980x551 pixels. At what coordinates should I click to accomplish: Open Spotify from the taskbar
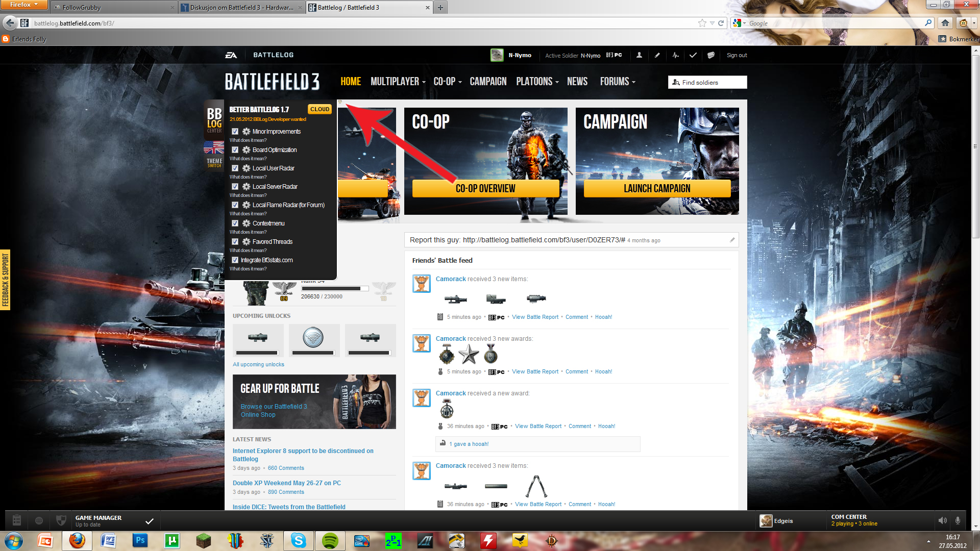pos(330,540)
